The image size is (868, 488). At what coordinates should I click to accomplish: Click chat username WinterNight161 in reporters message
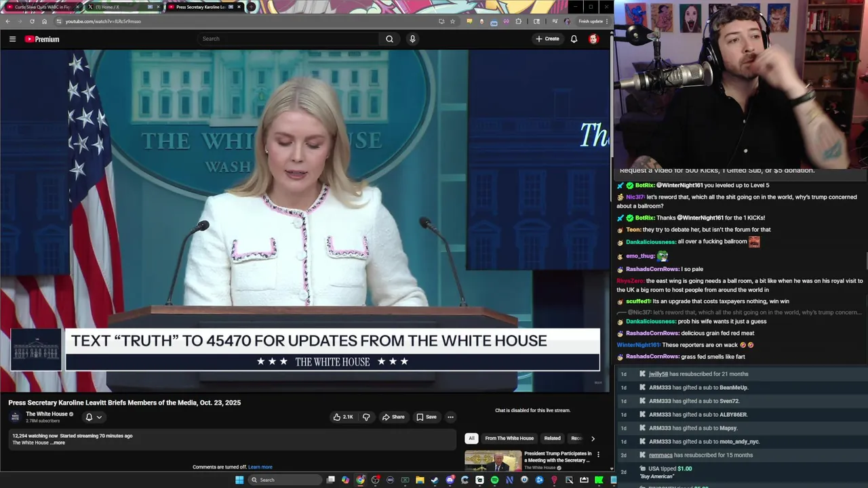[638, 345]
